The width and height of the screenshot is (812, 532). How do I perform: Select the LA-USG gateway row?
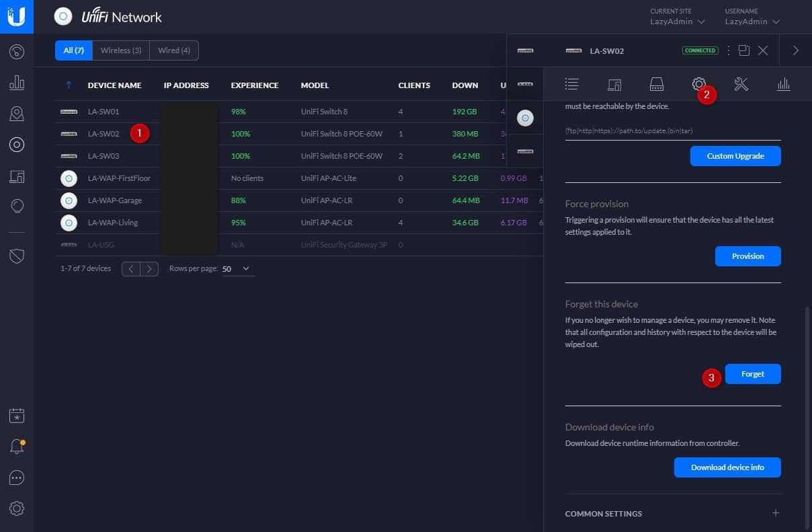pyautogui.click(x=299, y=245)
